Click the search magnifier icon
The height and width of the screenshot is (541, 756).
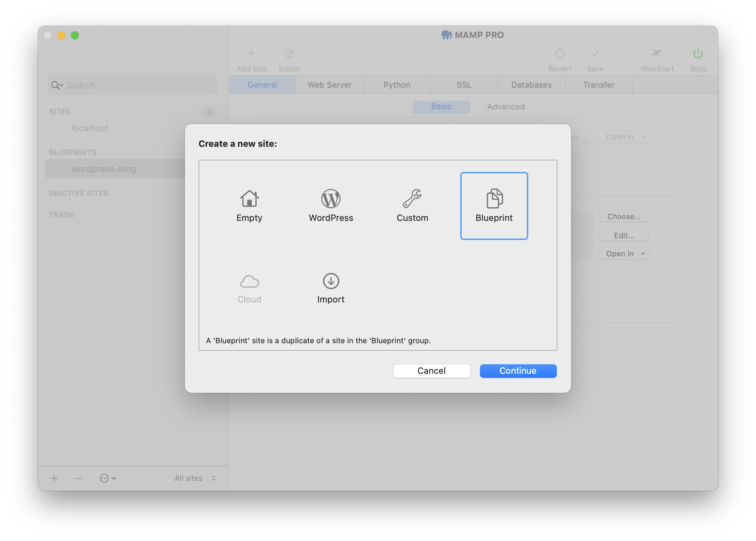57,85
